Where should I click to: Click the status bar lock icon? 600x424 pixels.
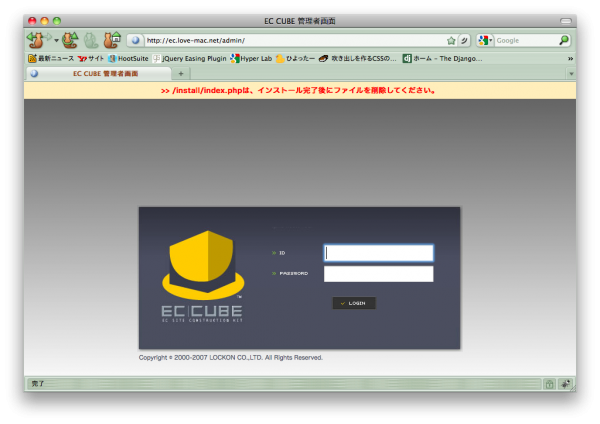click(549, 384)
